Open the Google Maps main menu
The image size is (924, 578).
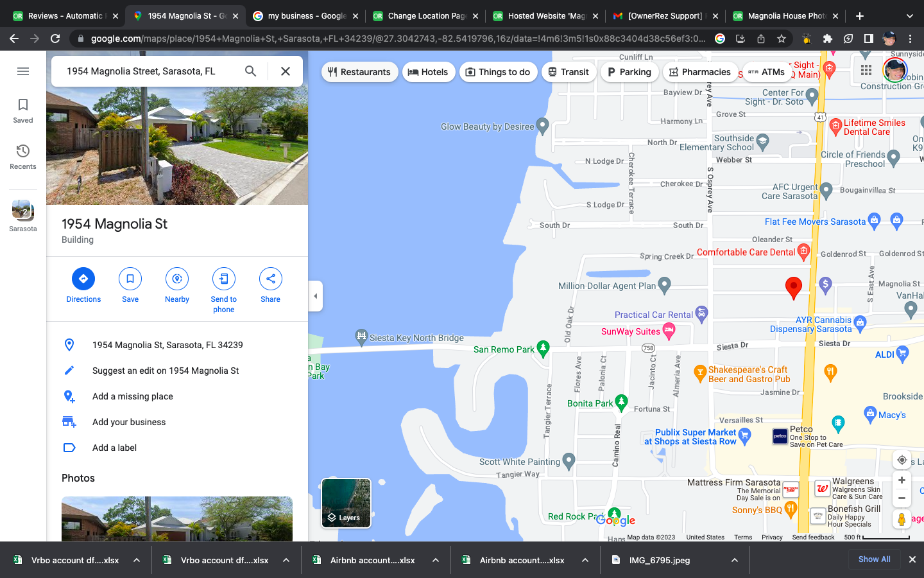tap(23, 71)
